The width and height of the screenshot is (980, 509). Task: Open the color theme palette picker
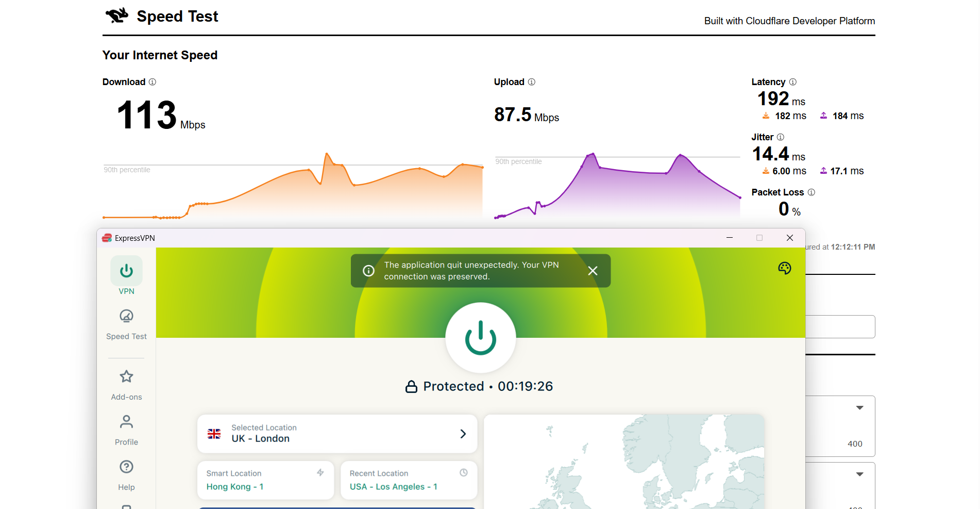(x=784, y=268)
